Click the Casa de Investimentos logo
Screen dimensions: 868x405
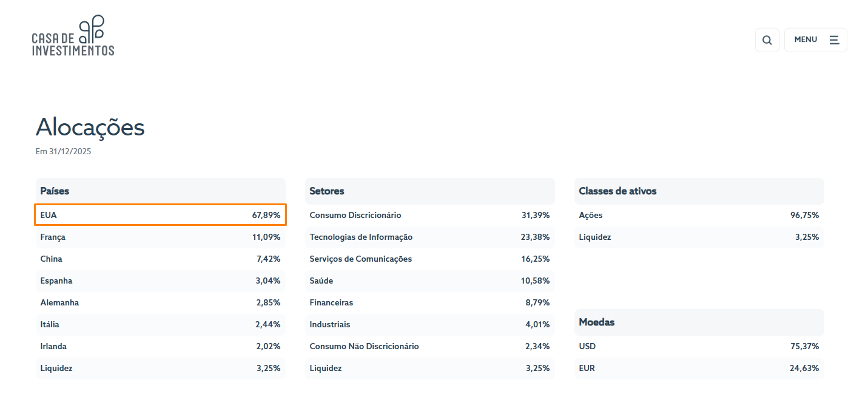tap(73, 36)
